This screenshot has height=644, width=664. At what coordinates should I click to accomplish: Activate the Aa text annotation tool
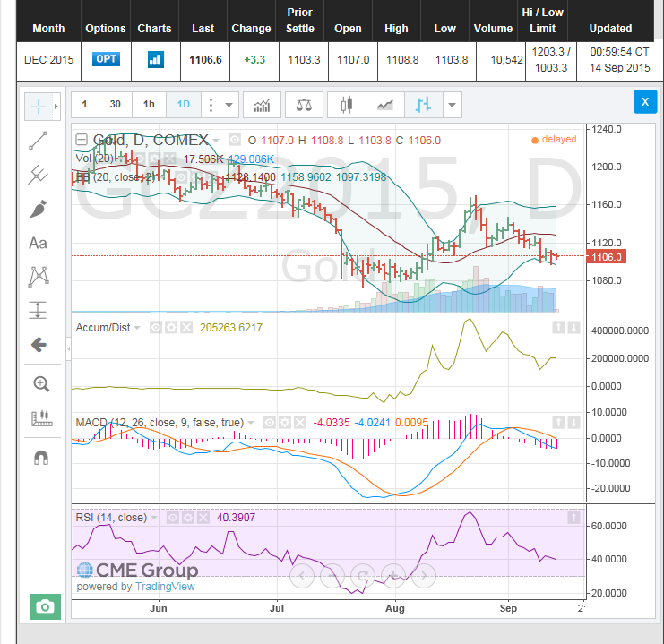tap(38, 243)
